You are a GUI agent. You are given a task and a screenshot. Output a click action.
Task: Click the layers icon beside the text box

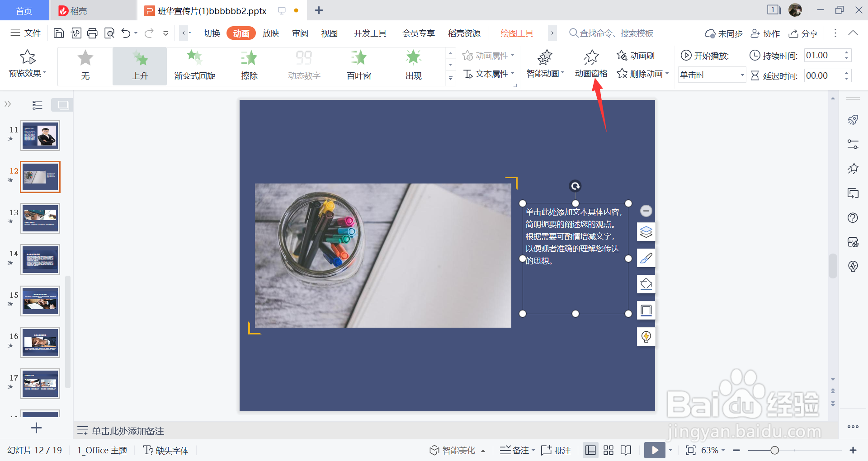(646, 232)
